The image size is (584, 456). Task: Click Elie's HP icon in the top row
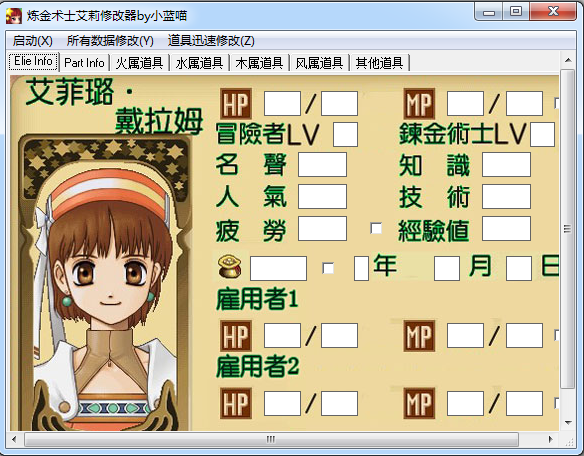point(236,104)
